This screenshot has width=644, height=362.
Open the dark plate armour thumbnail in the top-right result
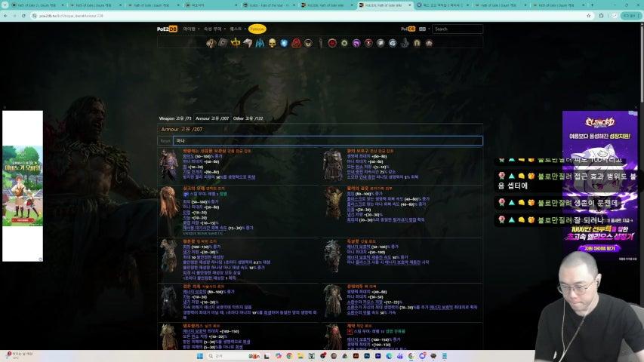click(x=333, y=165)
